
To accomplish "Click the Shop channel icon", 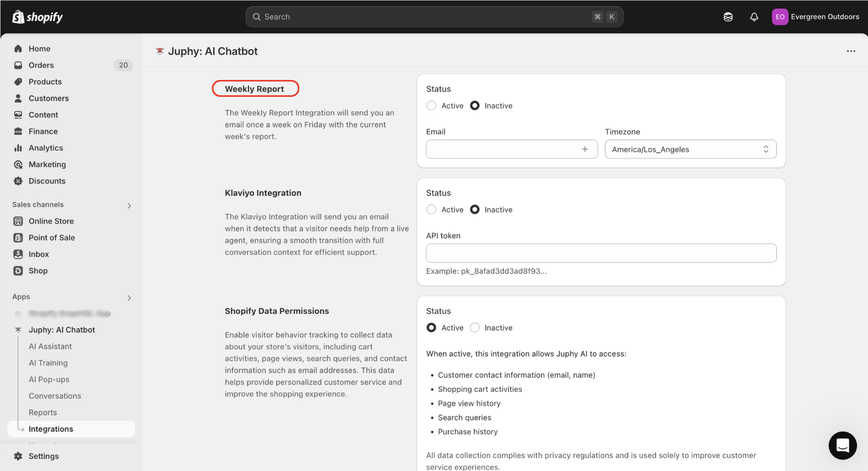I will (x=18, y=270).
